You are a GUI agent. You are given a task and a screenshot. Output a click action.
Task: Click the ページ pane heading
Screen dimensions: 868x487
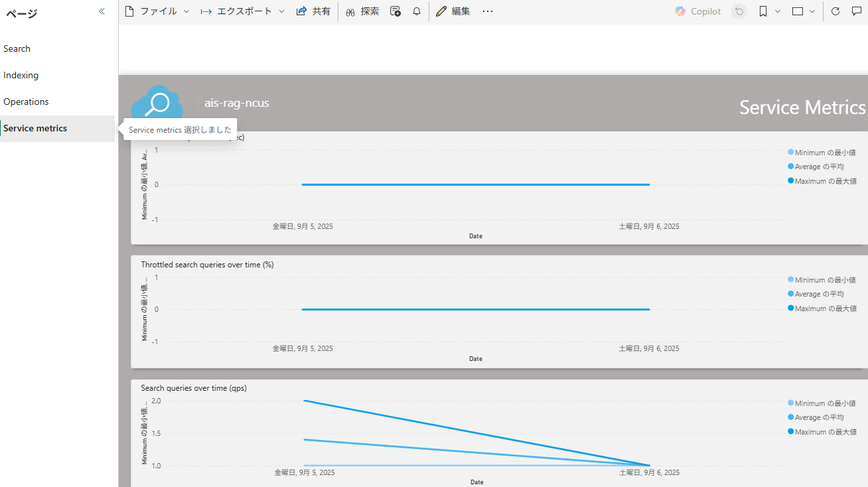[21, 13]
